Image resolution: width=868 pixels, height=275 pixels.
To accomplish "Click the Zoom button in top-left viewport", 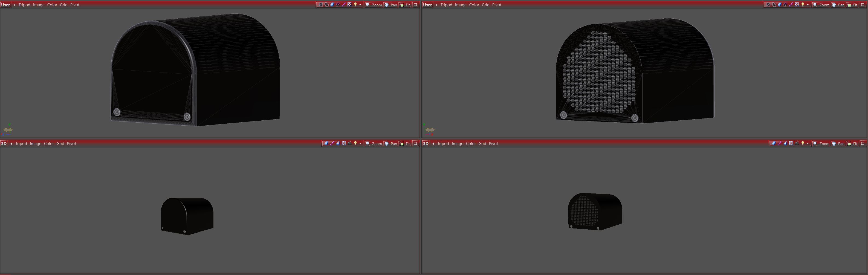I will [x=374, y=5].
